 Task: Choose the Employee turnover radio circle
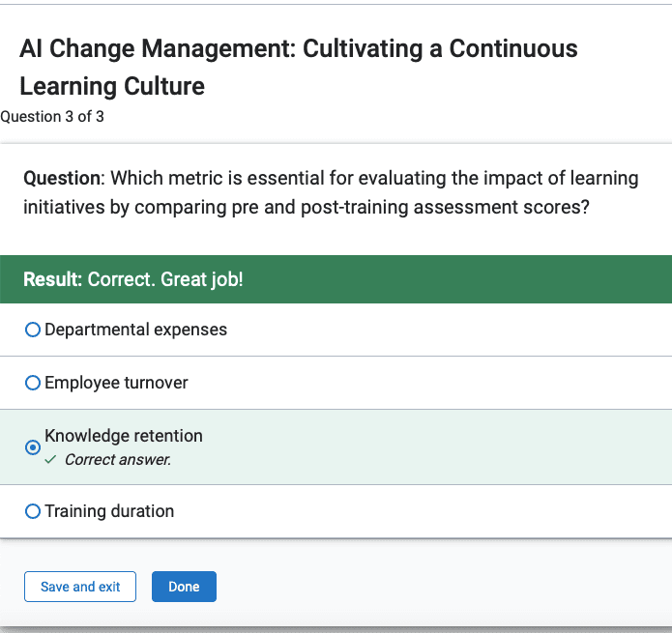click(33, 383)
